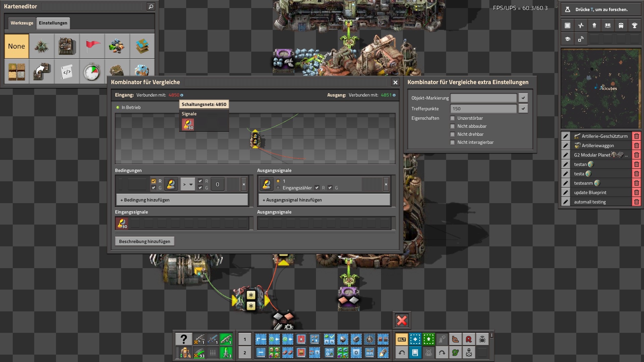The height and width of the screenshot is (362, 644).
Task: Confirm the Trefferpunkte value checkmark
Action: click(x=523, y=109)
